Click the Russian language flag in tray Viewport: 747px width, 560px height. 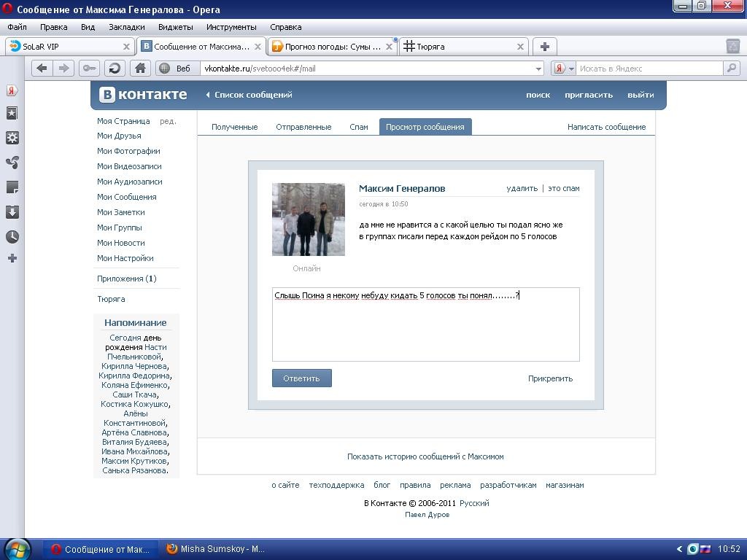[705, 549]
